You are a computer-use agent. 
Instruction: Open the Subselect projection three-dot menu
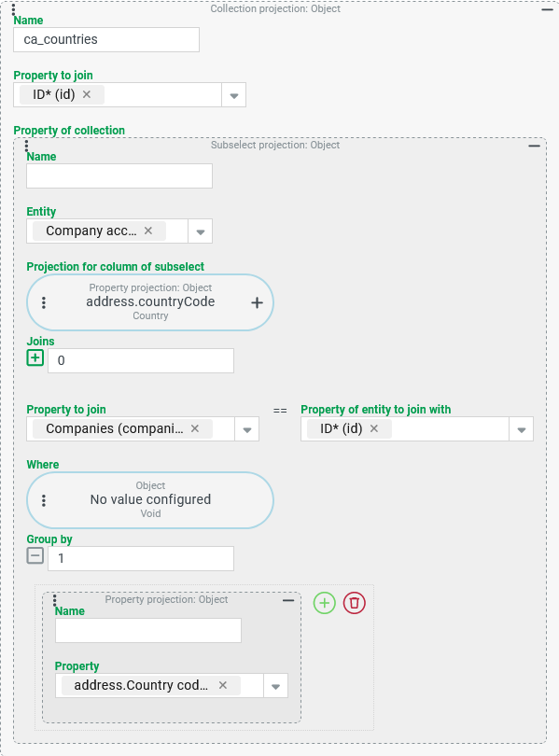point(26,146)
